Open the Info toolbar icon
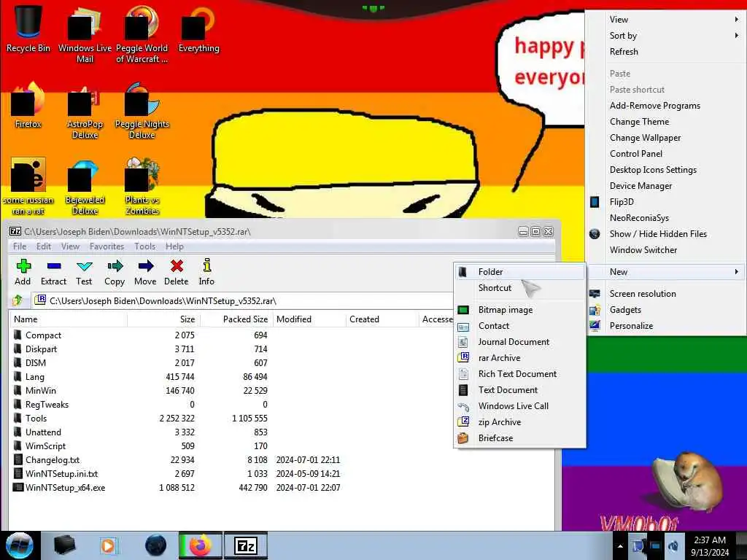Image resolution: width=747 pixels, height=560 pixels. 206,272
